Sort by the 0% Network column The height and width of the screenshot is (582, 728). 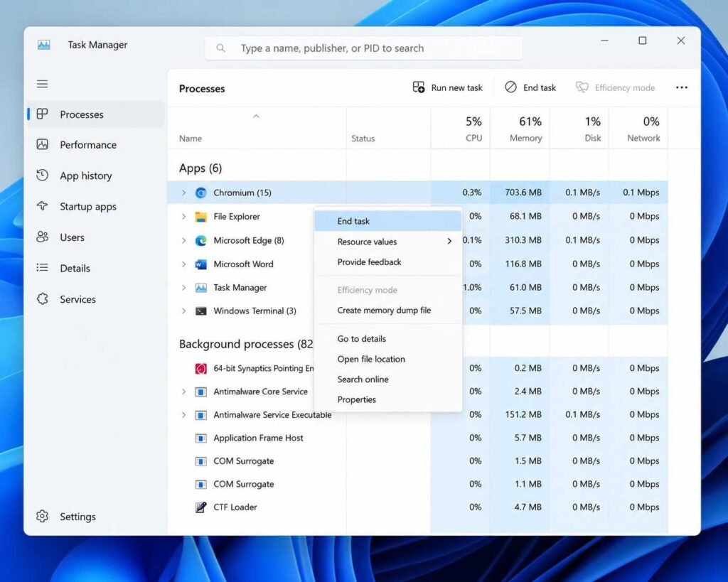[638, 129]
